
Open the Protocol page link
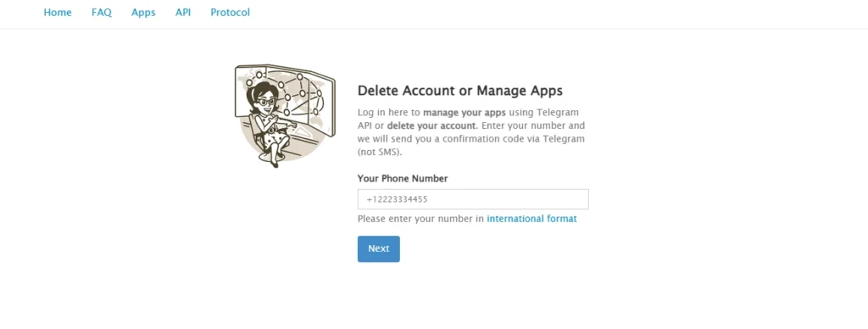[x=231, y=12]
